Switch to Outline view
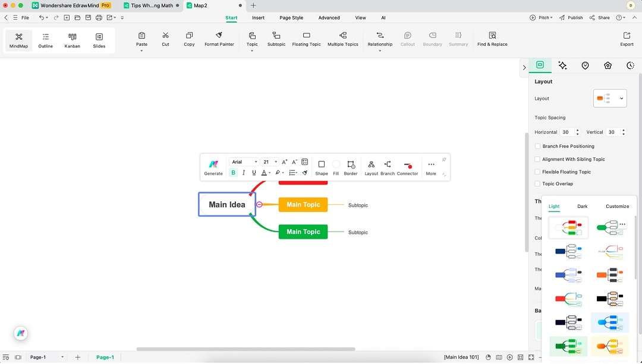The image size is (642, 364). coord(45,40)
